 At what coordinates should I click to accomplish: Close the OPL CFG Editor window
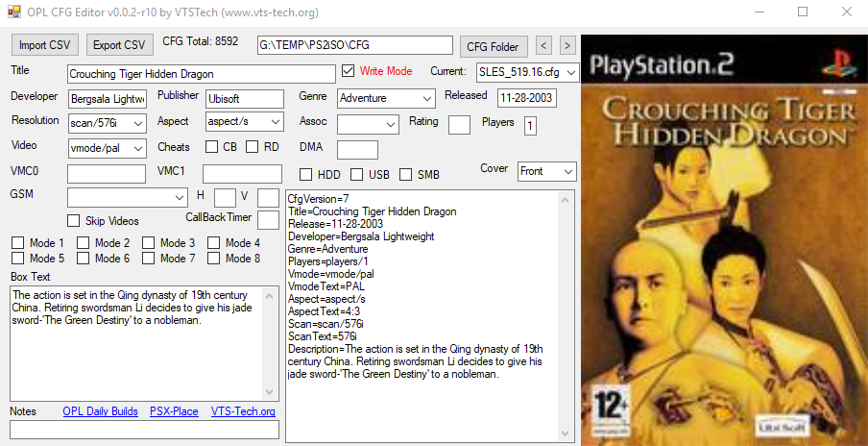pos(846,12)
